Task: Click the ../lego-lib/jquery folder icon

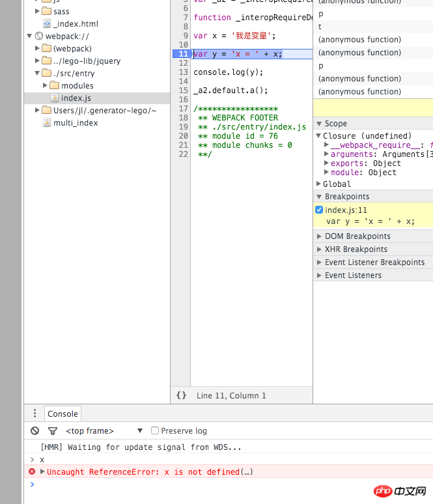Action: point(47,61)
